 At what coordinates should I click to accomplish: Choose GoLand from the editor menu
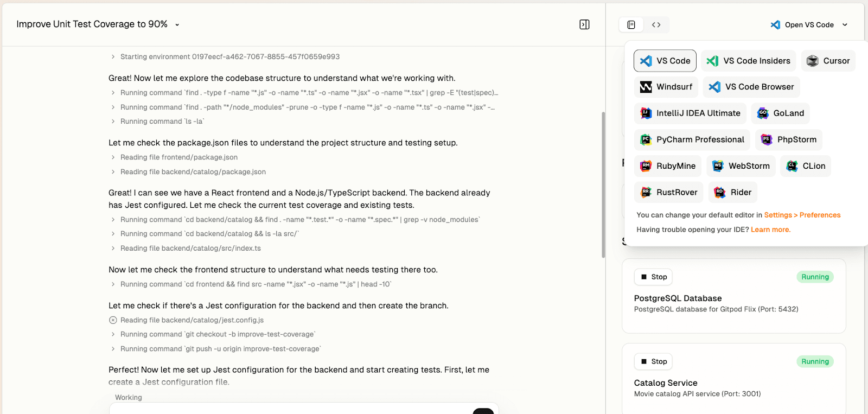tap(780, 113)
